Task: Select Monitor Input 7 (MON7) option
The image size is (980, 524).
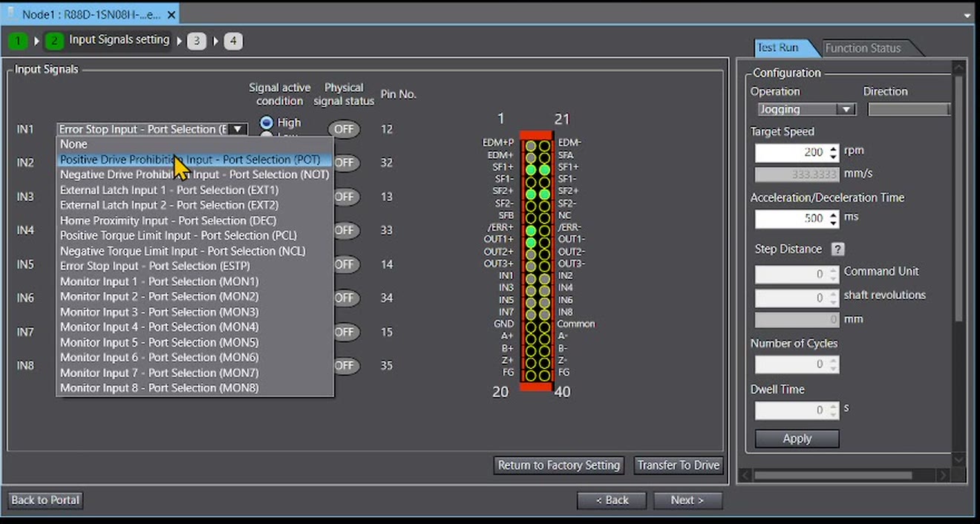Action: (195, 373)
